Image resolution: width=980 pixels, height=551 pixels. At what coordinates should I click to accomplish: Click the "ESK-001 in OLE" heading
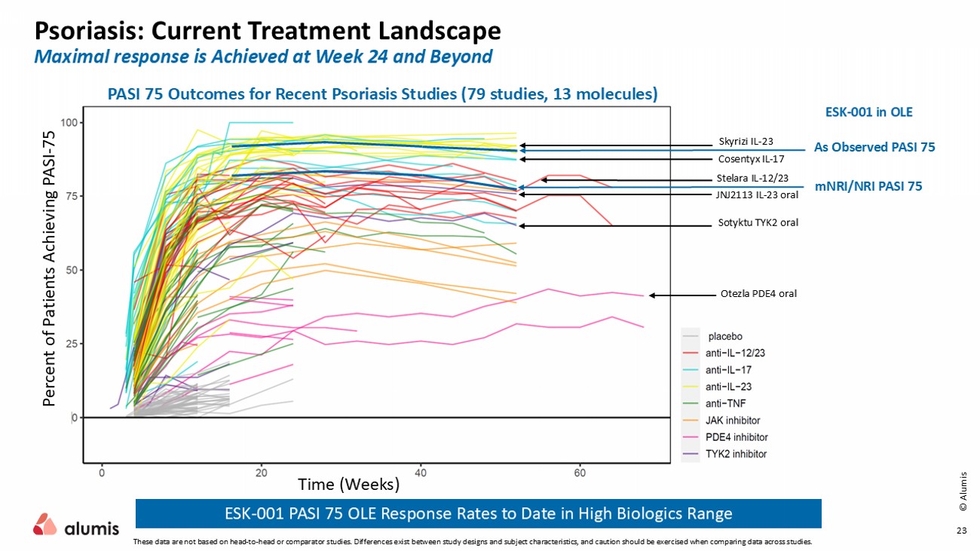coord(869,112)
